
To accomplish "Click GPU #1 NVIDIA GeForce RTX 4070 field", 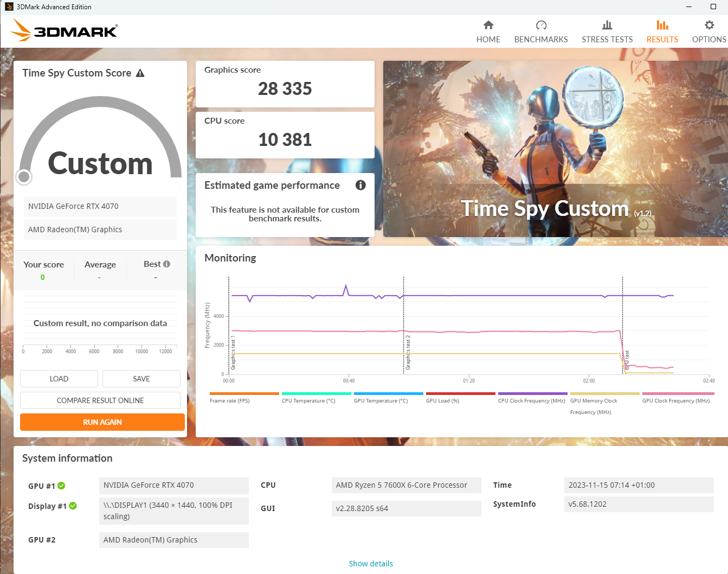I will (x=174, y=485).
